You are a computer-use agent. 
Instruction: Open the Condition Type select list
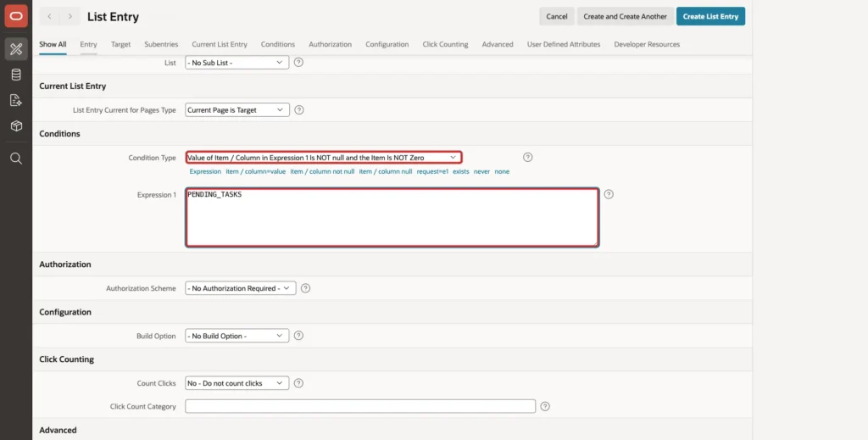(x=323, y=158)
